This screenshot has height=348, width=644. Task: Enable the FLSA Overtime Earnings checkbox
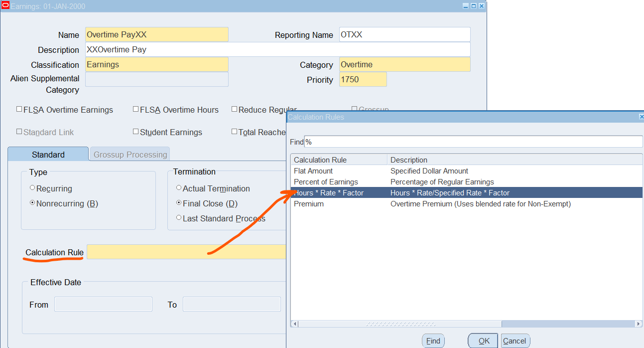click(x=19, y=109)
